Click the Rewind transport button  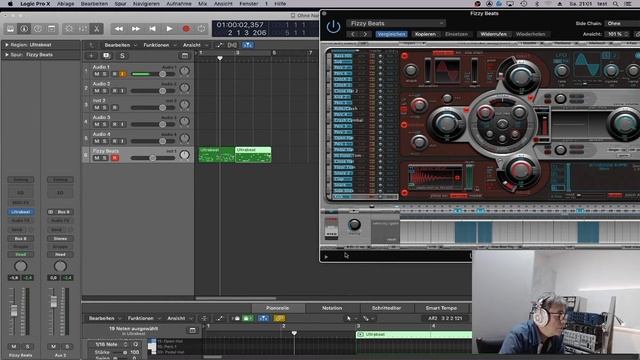click(x=119, y=29)
